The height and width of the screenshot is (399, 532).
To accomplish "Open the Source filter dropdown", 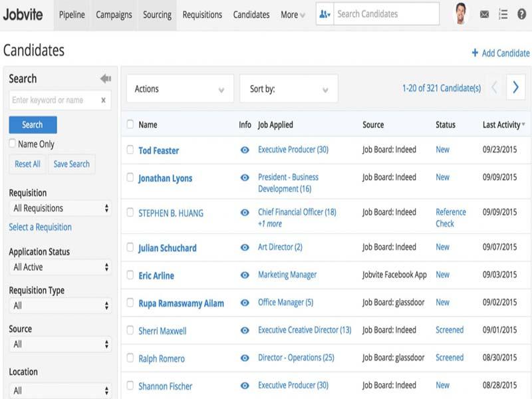I will pyautogui.click(x=61, y=344).
